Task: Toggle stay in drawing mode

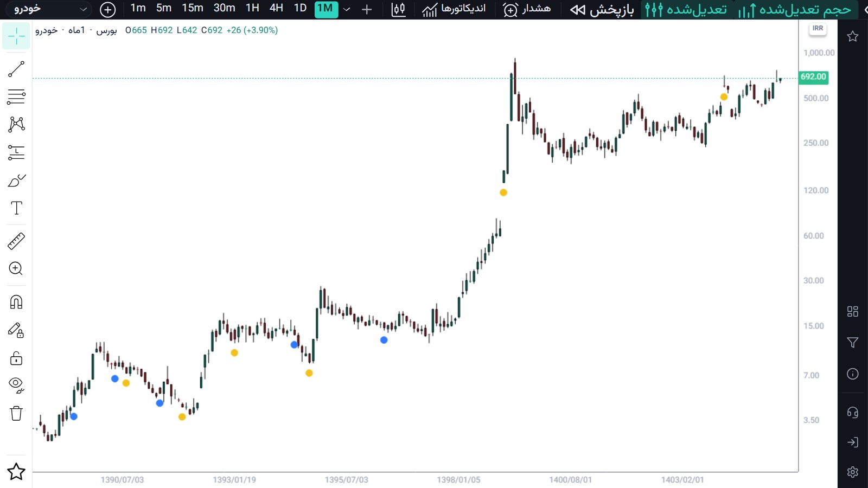Action: coord(16,330)
